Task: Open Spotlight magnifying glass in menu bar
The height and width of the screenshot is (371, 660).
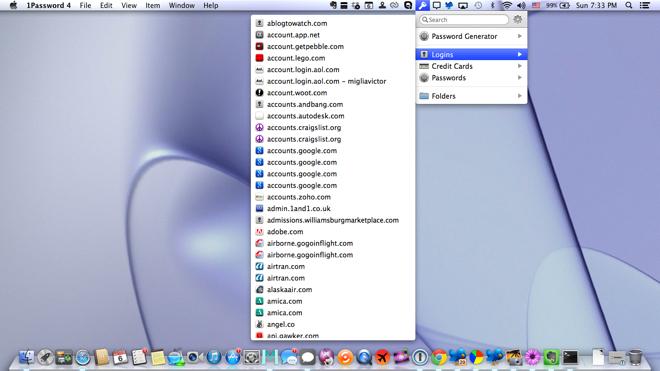Action: pos(628,5)
